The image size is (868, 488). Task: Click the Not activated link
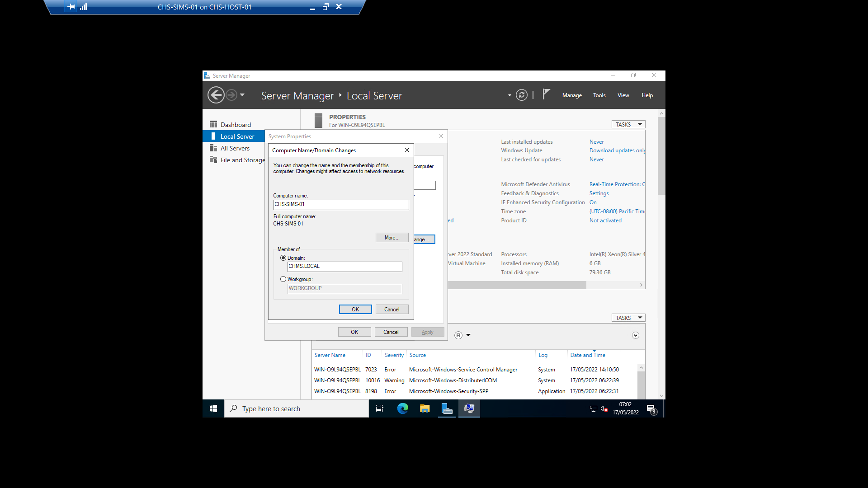click(x=605, y=221)
